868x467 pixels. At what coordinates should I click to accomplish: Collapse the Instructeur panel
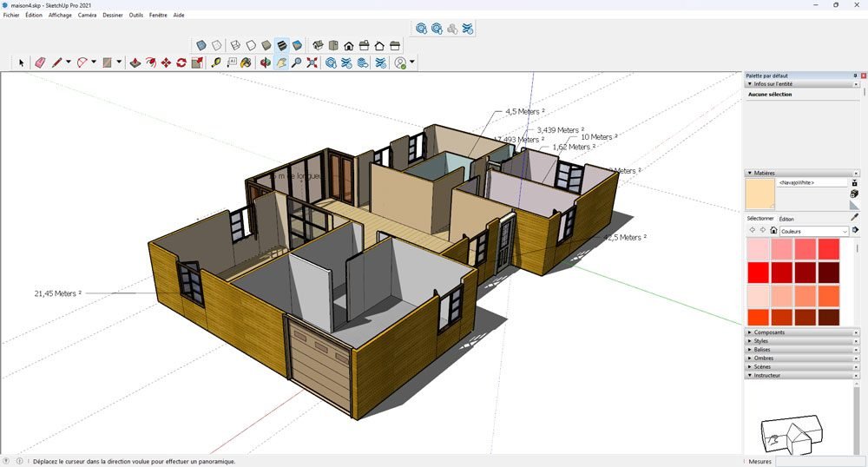[x=750, y=375]
